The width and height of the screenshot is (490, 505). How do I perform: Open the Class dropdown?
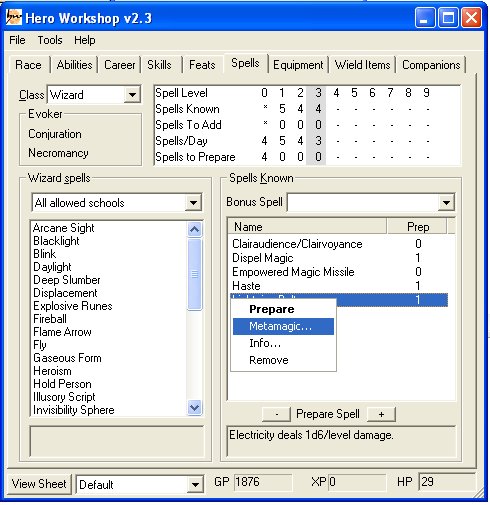[132, 95]
